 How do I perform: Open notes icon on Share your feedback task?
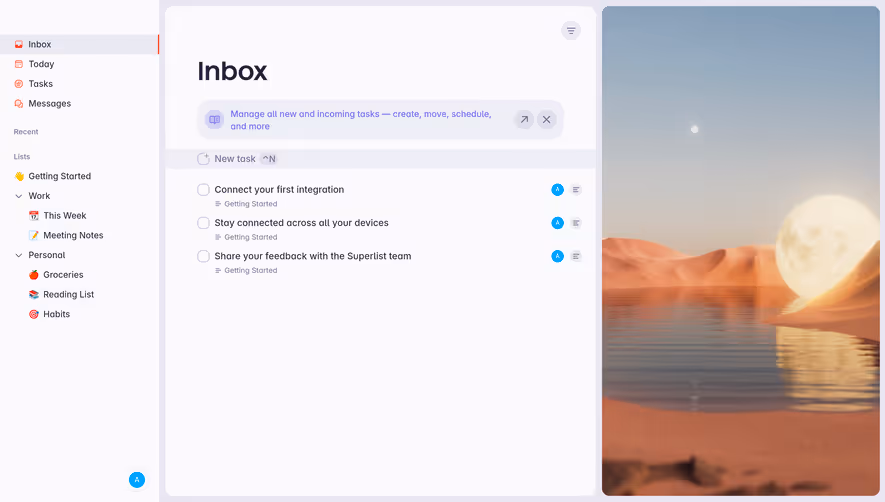pyautogui.click(x=576, y=256)
